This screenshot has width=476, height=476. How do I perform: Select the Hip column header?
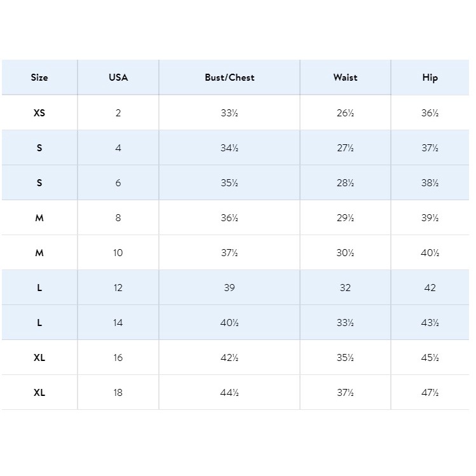click(430, 78)
